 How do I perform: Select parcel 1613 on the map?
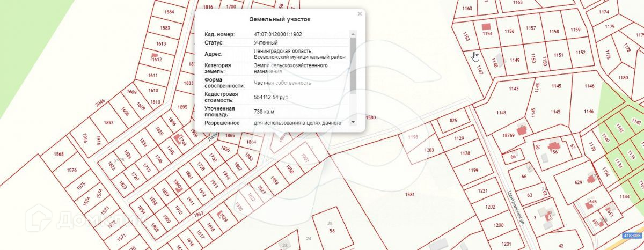click(x=161, y=43)
